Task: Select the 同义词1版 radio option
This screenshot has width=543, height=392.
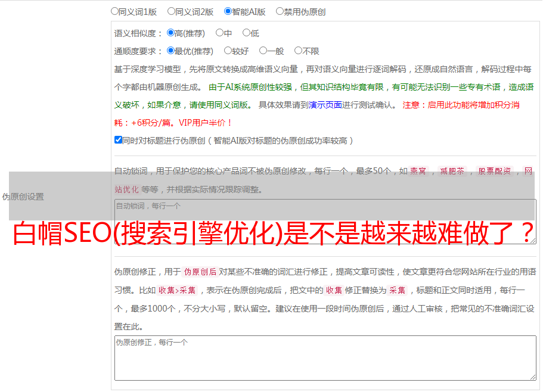Action: coord(114,11)
